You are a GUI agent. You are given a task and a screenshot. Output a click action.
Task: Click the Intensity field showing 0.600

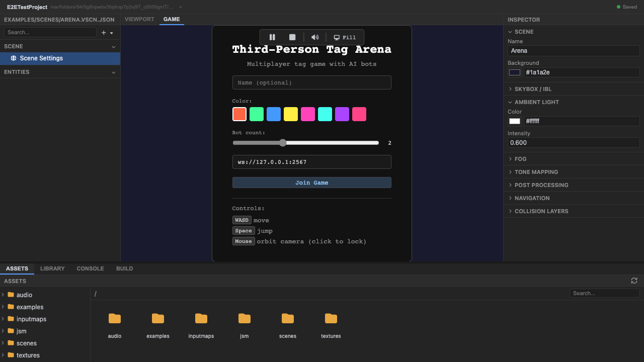click(574, 143)
